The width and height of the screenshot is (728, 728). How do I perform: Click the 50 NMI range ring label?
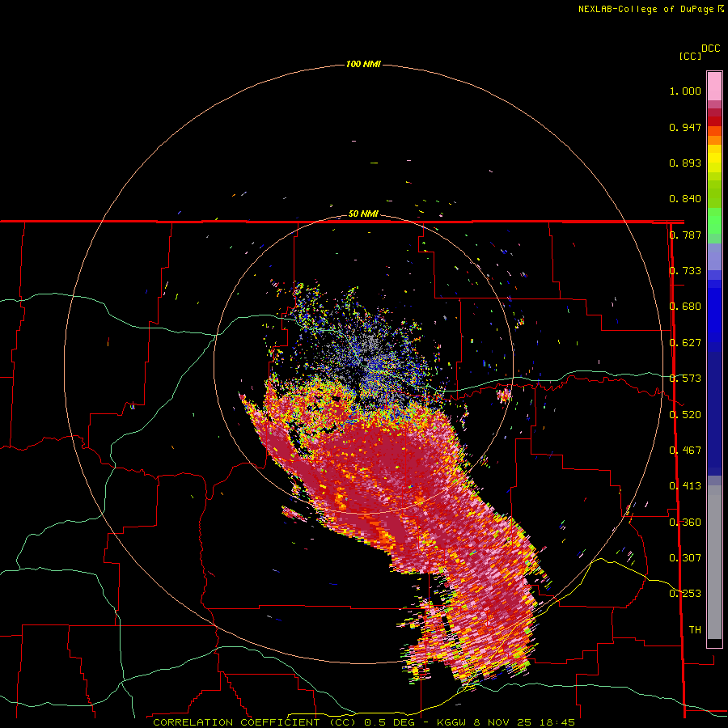pyautogui.click(x=363, y=214)
